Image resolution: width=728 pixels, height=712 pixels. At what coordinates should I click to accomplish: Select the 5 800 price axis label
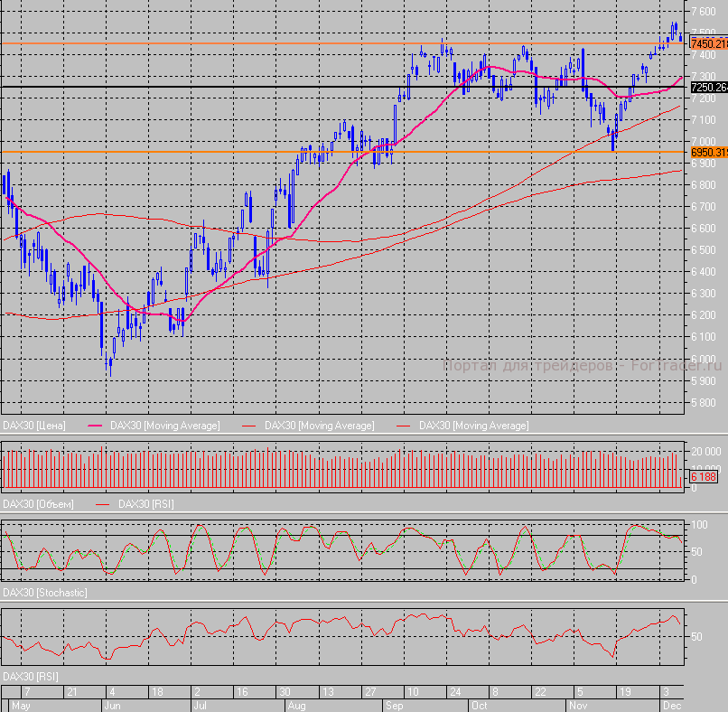coord(703,403)
